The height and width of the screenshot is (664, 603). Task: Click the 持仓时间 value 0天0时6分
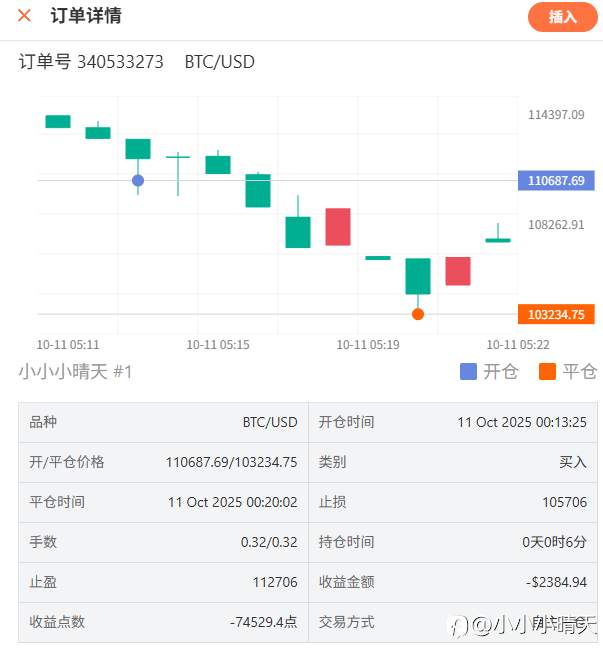tap(554, 542)
